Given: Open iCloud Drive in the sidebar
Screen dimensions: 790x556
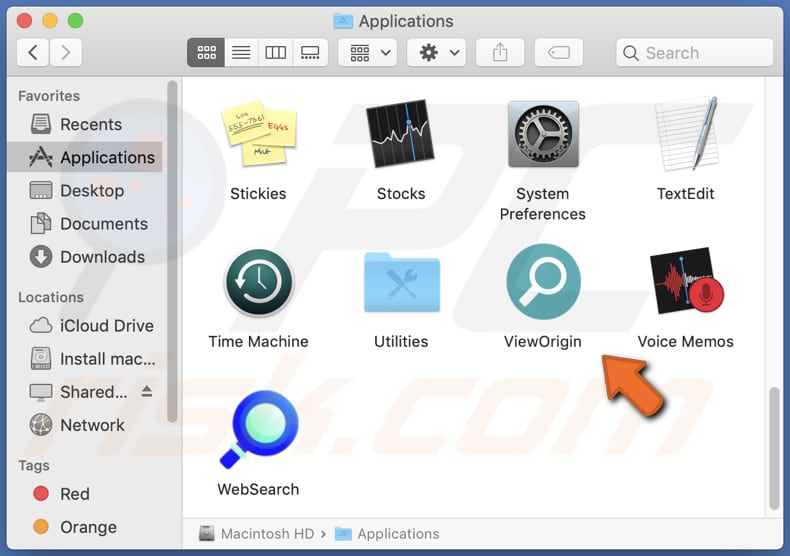Looking at the screenshot, I should 85,325.
